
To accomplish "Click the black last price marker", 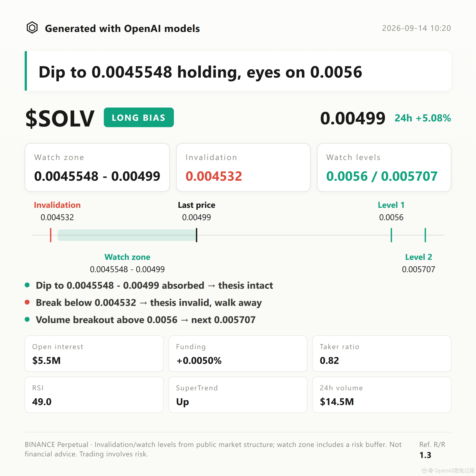I will click(x=197, y=235).
